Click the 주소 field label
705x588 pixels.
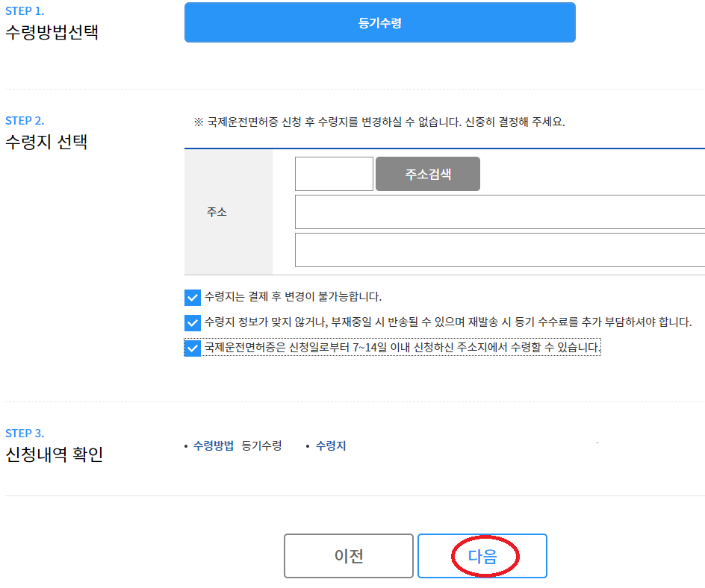(217, 212)
